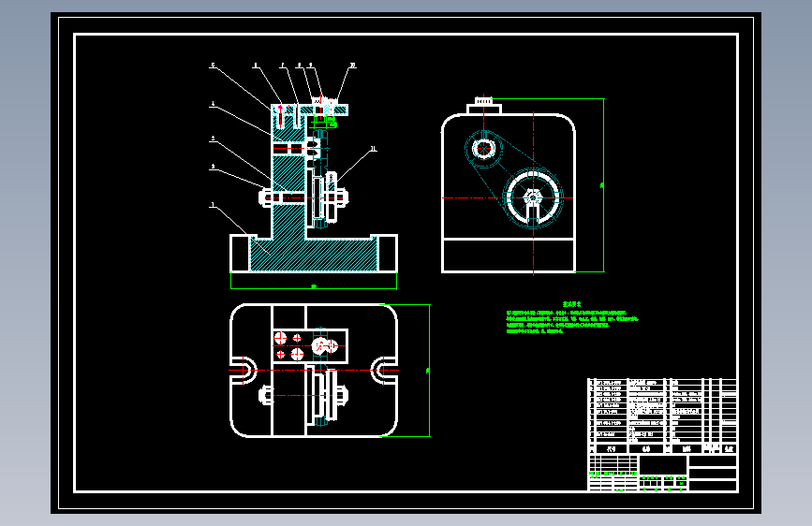Click the small circular hub in side view
The width and height of the screenshot is (812, 526).
[483, 149]
